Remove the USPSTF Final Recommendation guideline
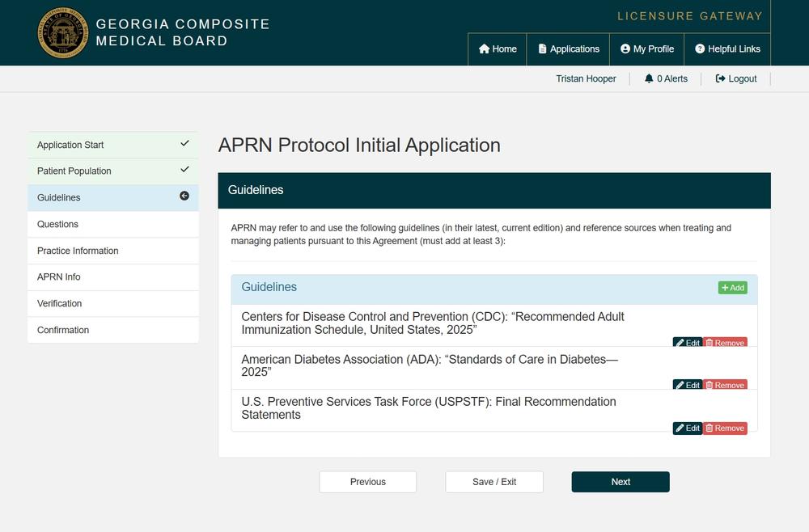809x532 pixels. click(725, 428)
